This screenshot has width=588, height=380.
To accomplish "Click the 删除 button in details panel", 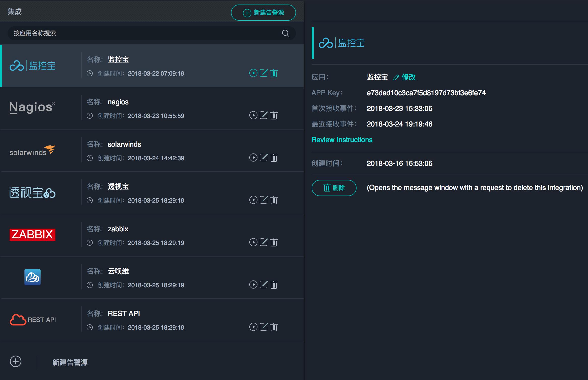I will point(334,188).
